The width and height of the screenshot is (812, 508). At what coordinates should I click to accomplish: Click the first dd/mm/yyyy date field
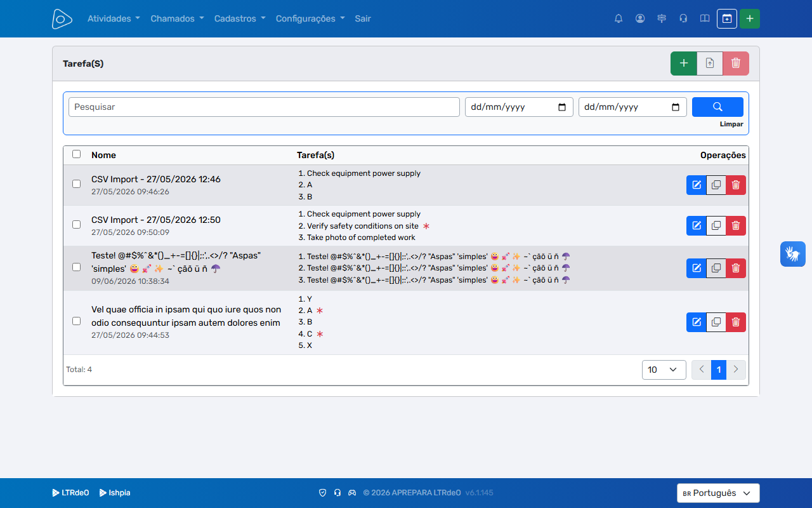[519, 107]
